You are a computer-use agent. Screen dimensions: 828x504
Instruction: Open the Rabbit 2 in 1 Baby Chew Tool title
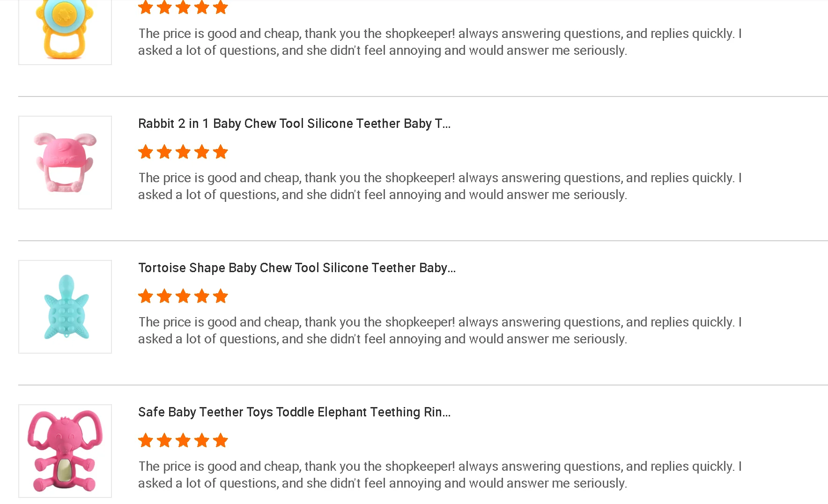coord(294,124)
